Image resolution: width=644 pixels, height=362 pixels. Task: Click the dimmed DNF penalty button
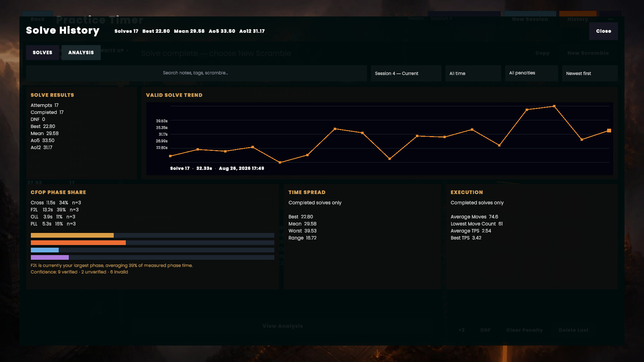pyautogui.click(x=485, y=330)
